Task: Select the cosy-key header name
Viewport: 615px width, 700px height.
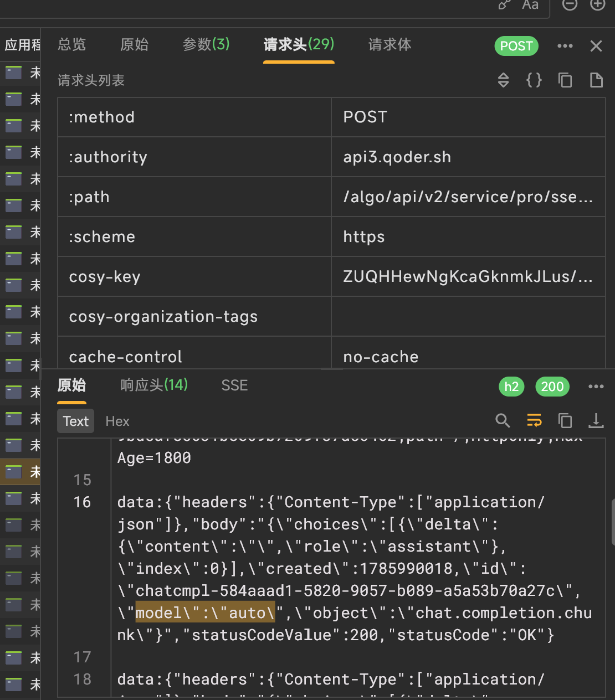Action: tap(194, 276)
